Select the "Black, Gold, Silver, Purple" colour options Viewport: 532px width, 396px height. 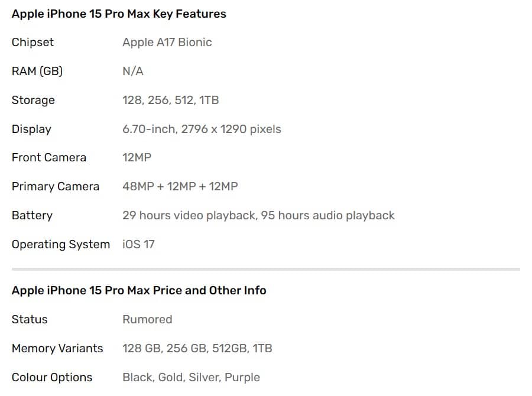[x=191, y=377]
